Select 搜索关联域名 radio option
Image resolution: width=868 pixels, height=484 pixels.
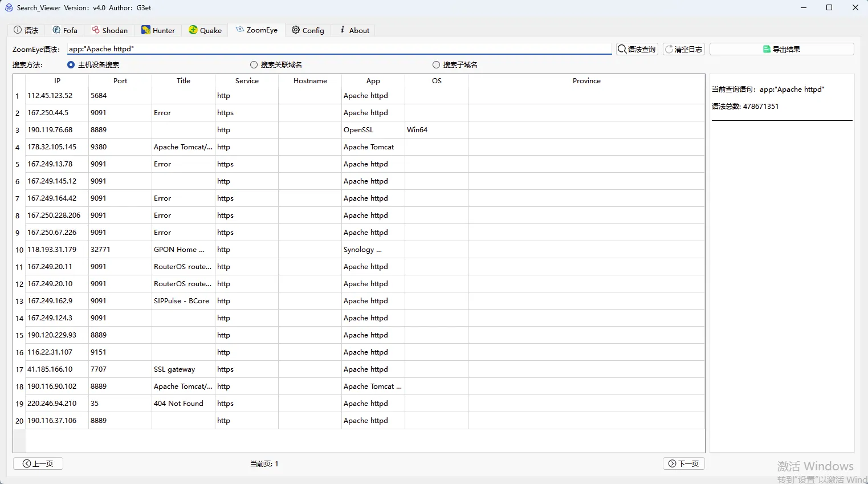coord(276,65)
